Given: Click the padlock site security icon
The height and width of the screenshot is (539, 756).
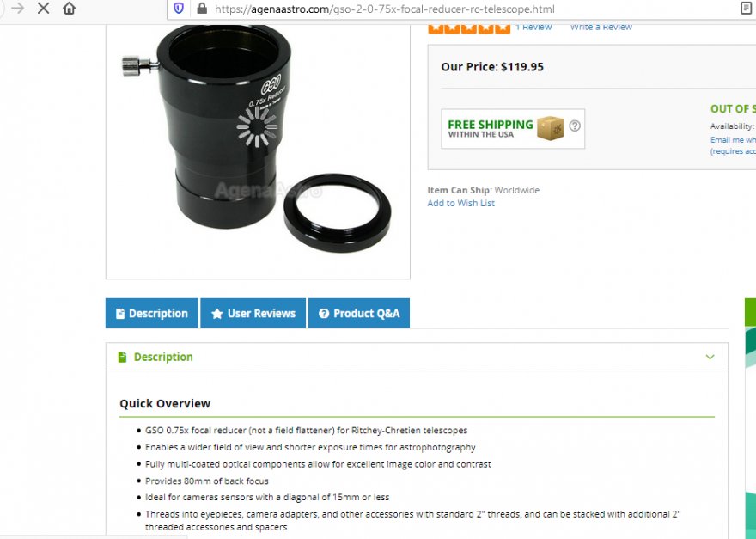Looking at the screenshot, I should point(202,9).
